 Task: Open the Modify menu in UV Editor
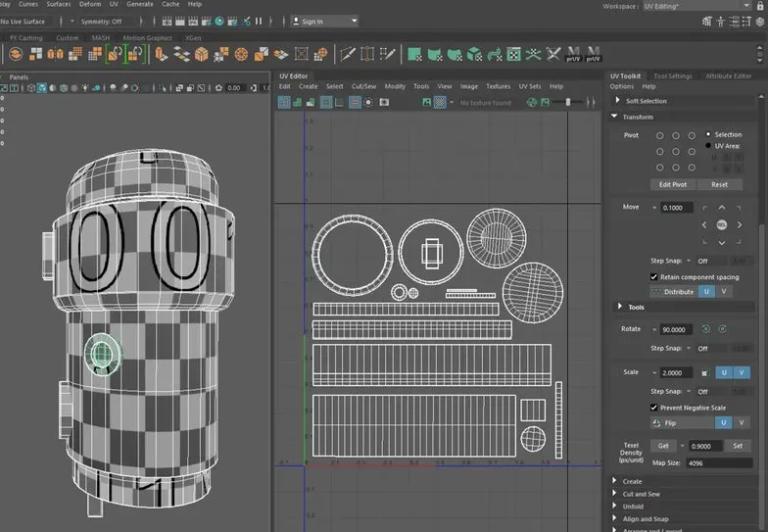(395, 86)
